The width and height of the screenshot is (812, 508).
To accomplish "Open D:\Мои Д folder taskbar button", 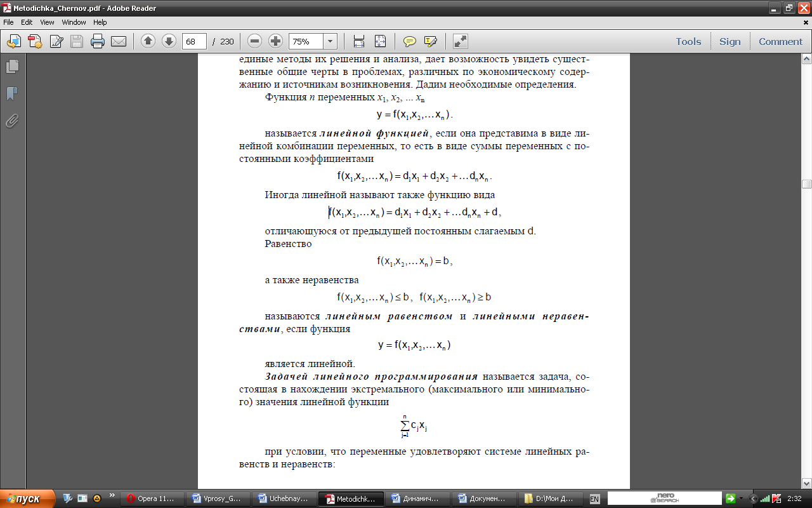I will pos(550,498).
